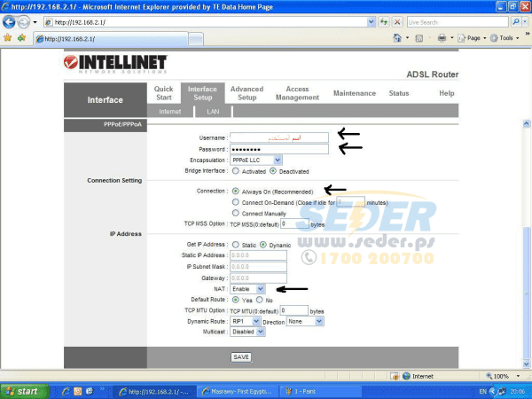Click the SAVE button
The height and width of the screenshot is (399, 532).
241,357
